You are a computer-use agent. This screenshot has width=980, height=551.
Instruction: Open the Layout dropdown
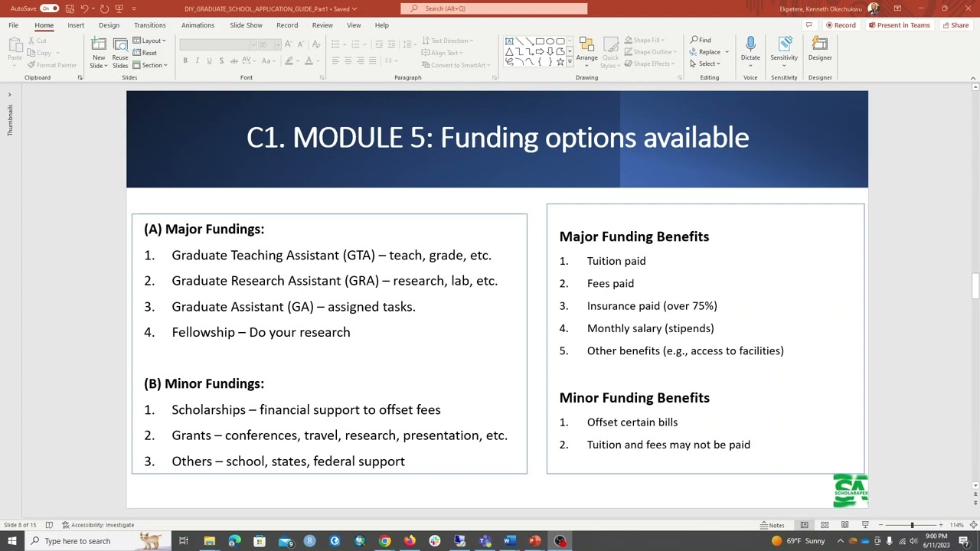[x=149, y=41]
